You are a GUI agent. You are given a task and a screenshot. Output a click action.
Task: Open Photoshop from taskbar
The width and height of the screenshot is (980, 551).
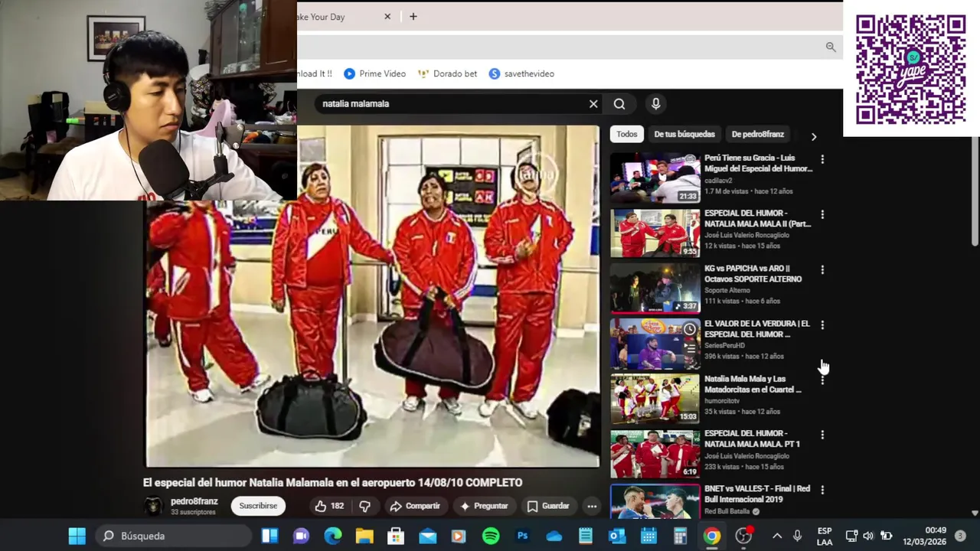(x=522, y=536)
